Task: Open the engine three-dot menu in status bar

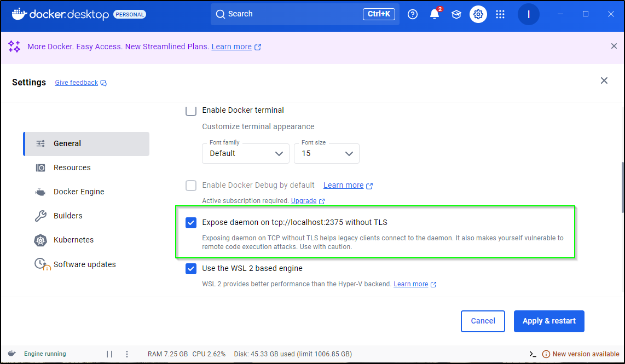Action: coord(127,354)
